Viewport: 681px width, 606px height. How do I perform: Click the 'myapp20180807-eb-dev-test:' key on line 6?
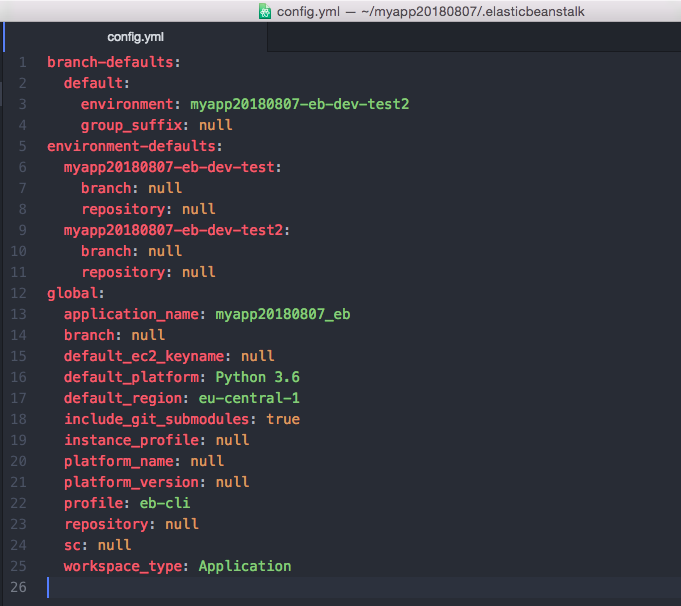(172, 167)
